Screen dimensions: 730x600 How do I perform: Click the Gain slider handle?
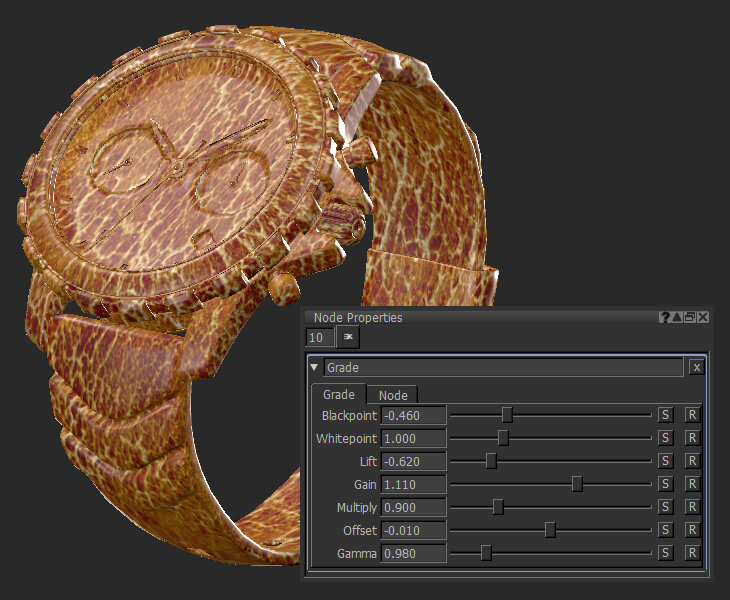pos(577,484)
